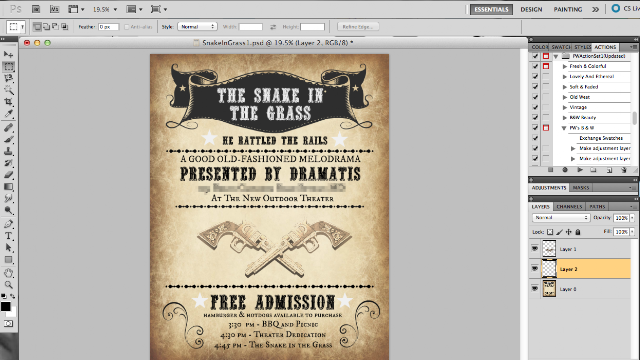Begin recording an action

[x=565, y=170]
